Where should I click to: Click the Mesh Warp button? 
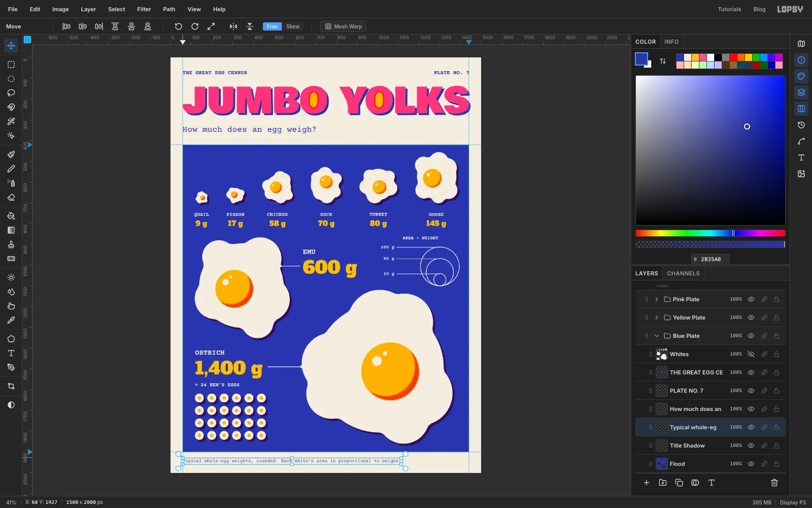click(344, 26)
